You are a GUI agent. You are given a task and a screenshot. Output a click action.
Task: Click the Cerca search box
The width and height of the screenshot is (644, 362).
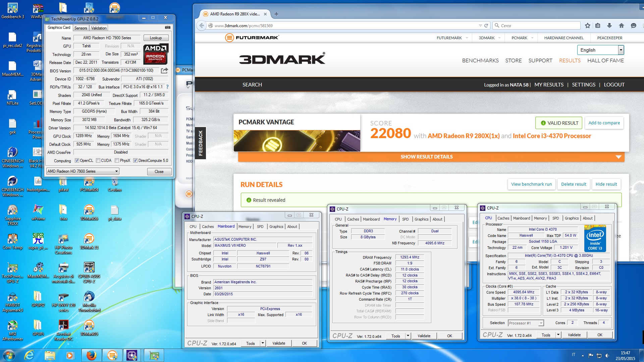[x=537, y=25]
